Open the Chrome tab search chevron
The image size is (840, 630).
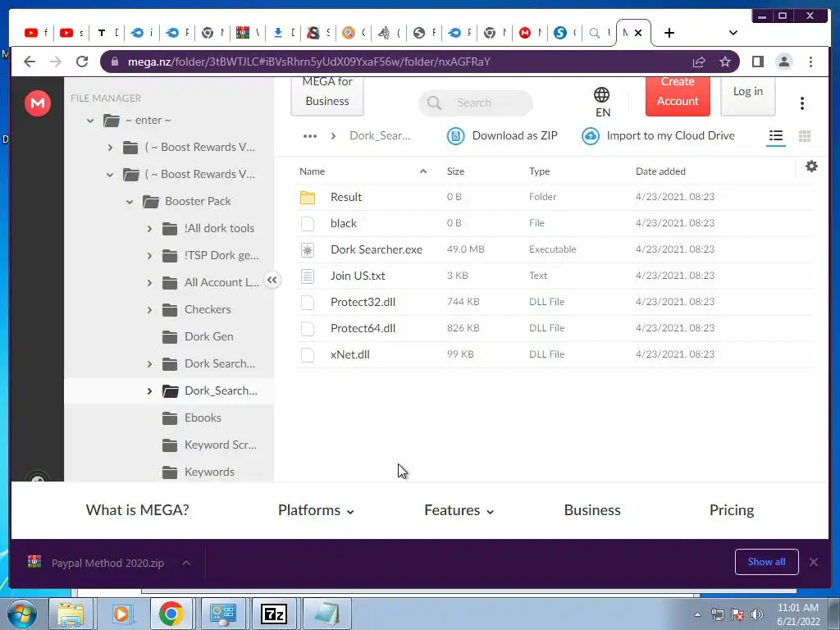(733, 33)
